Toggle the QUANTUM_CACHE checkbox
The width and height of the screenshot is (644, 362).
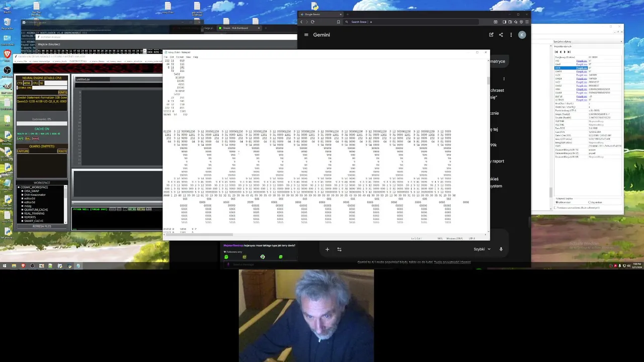point(22,210)
